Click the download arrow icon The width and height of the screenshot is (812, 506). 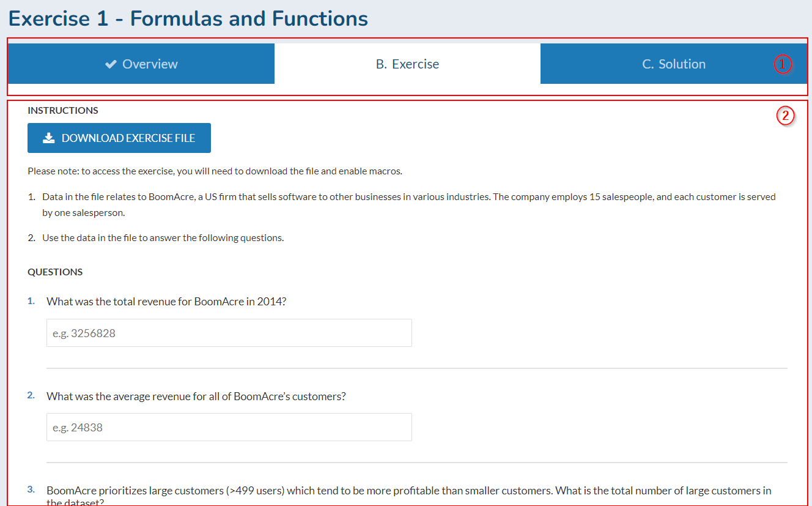[x=49, y=138]
